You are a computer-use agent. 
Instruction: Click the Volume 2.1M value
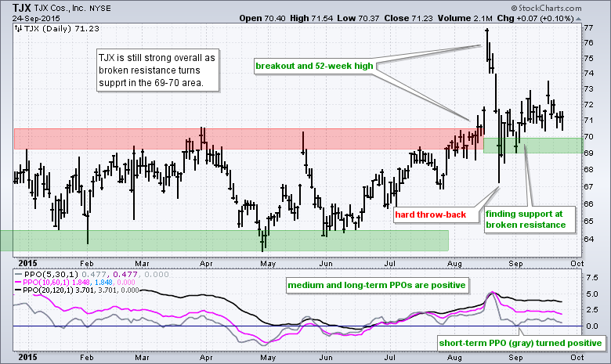pyautogui.click(x=465, y=18)
